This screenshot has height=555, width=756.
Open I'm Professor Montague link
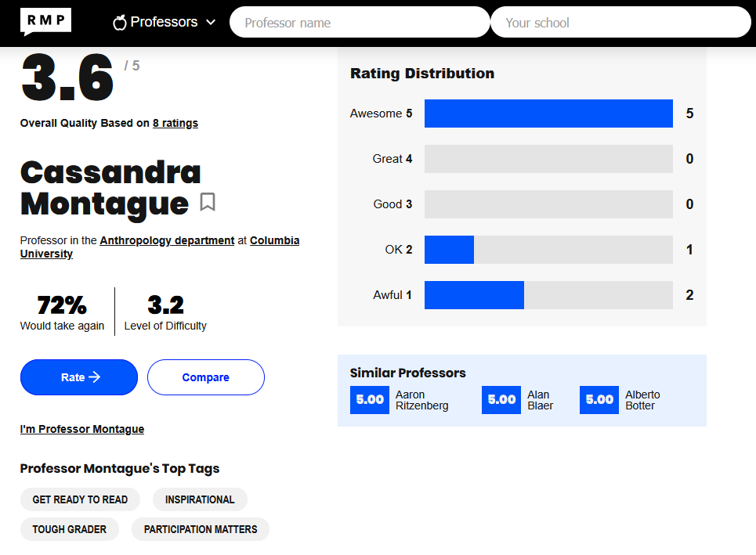pyautogui.click(x=82, y=429)
